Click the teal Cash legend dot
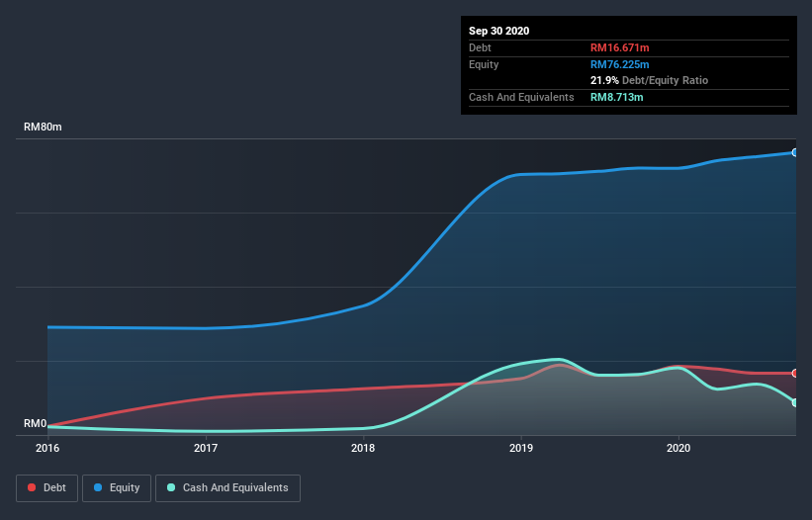Screen dimensions: 812x520 (171, 487)
